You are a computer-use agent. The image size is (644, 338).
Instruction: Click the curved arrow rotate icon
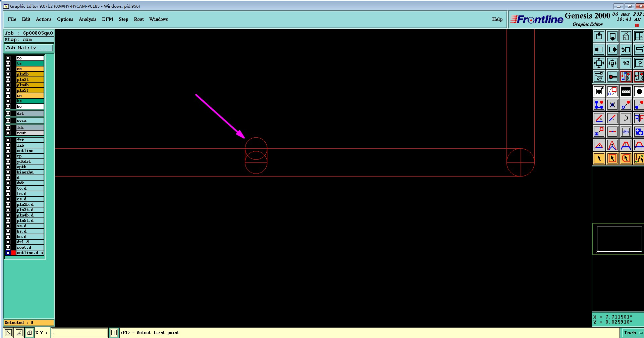coord(626,118)
